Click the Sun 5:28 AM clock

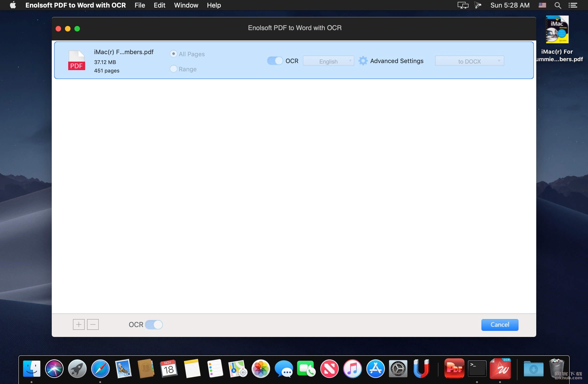tap(510, 5)
